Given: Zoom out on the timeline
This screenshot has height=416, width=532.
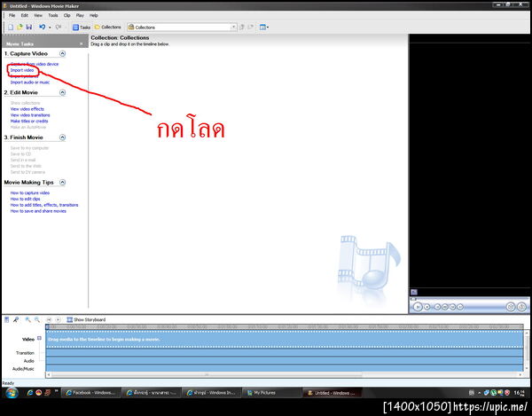Looking at the screenshot, I should pyautogui.click(x=37, y=319).
